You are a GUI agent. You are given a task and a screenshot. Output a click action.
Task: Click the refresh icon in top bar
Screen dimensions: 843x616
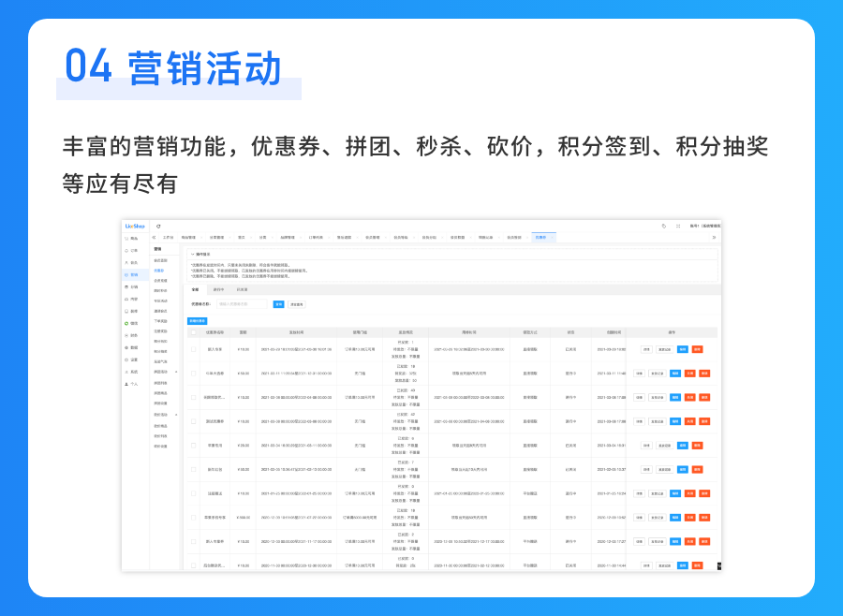158,226
